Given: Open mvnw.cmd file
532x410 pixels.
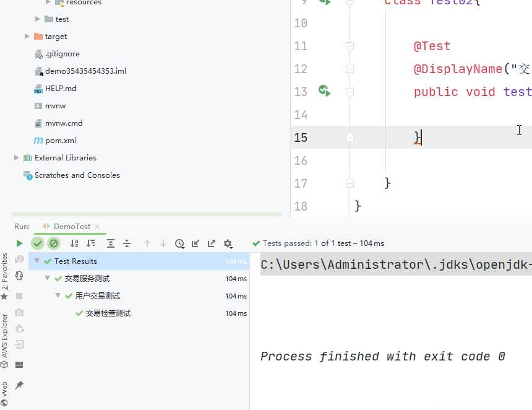Looking at the screenshot, I should (x=64, y=123).
